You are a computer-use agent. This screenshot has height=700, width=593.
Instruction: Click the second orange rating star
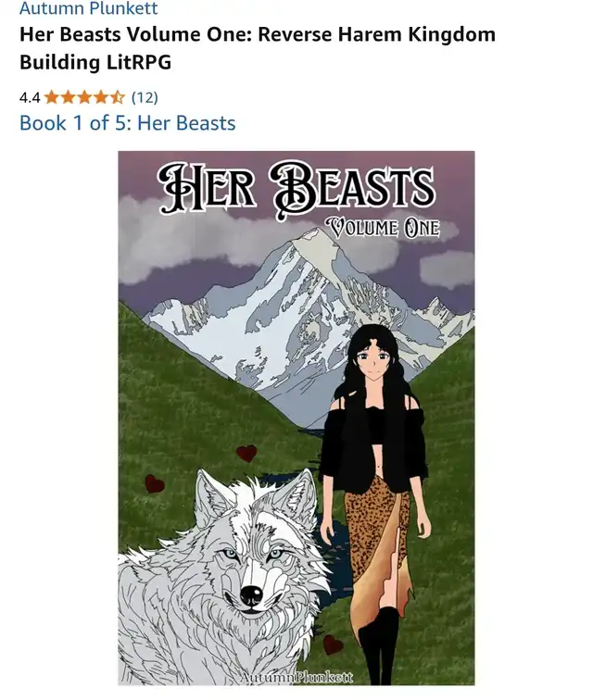click(x=69, y=97)
